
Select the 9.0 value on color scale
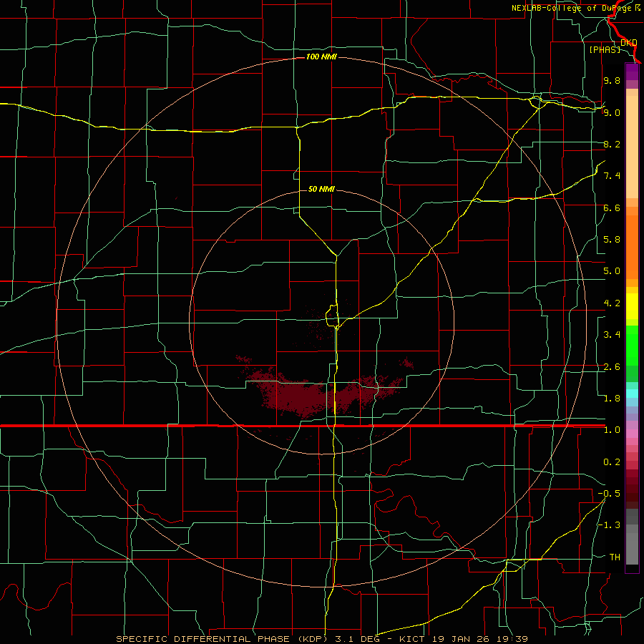tap(612, 112)
